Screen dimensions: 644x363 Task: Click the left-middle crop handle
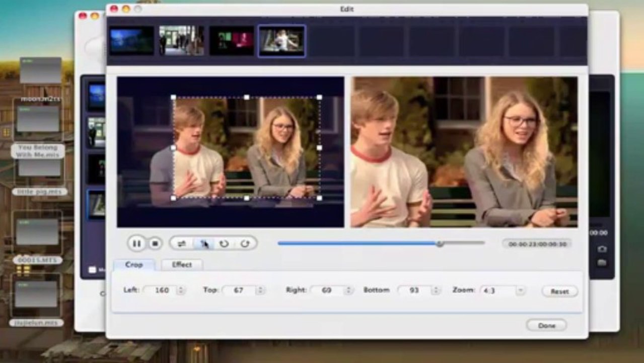pos(174,148)
